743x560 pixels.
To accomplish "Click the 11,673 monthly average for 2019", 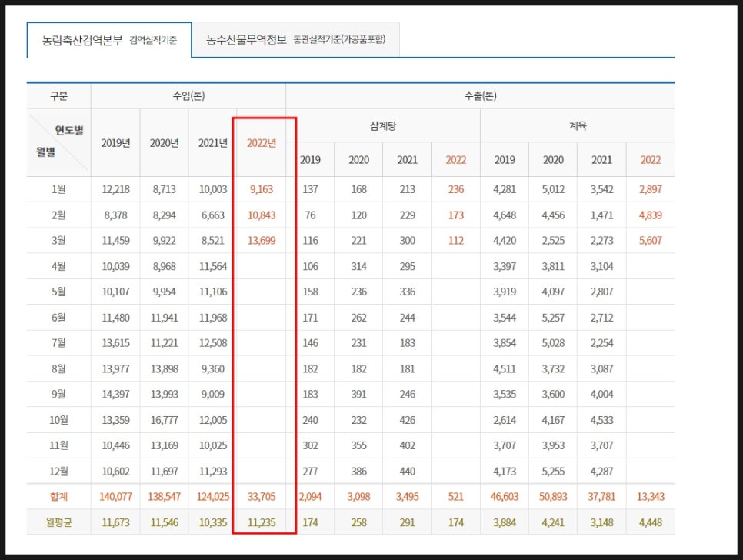I will [115, 522].
